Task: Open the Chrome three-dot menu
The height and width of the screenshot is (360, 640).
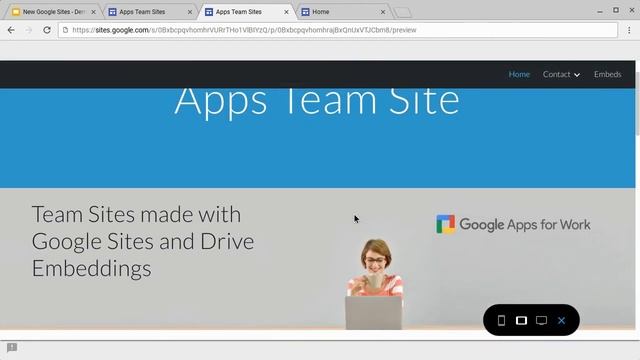Action: [x=629, y=30]
